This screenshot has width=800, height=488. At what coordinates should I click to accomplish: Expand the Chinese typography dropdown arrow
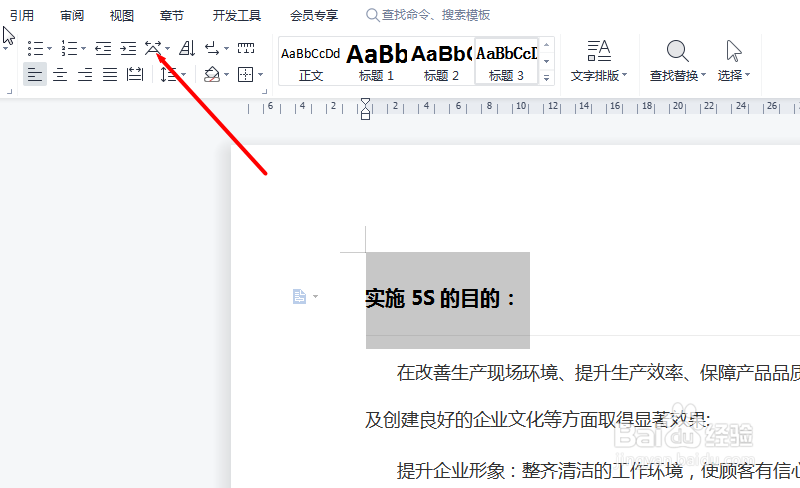click(x=167, y=49)
